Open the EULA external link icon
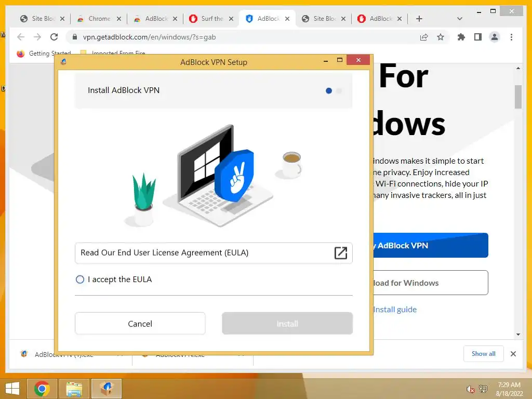The image size is (532, 399). (x=341, y=253)
